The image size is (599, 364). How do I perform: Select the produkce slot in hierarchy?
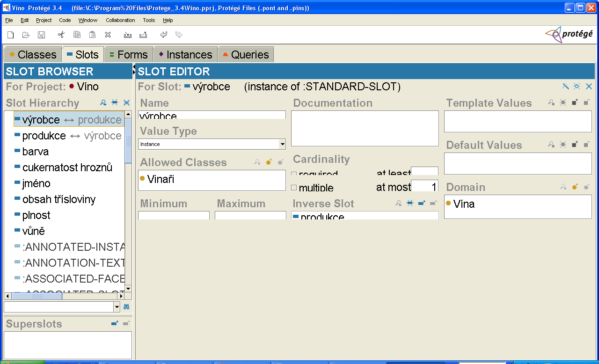(68, 136)
